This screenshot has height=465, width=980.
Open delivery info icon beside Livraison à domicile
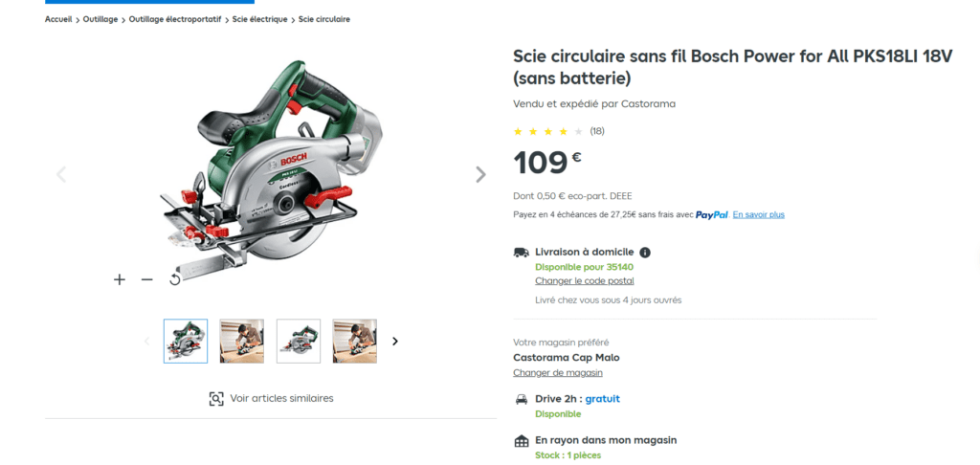tap(645, 253)
